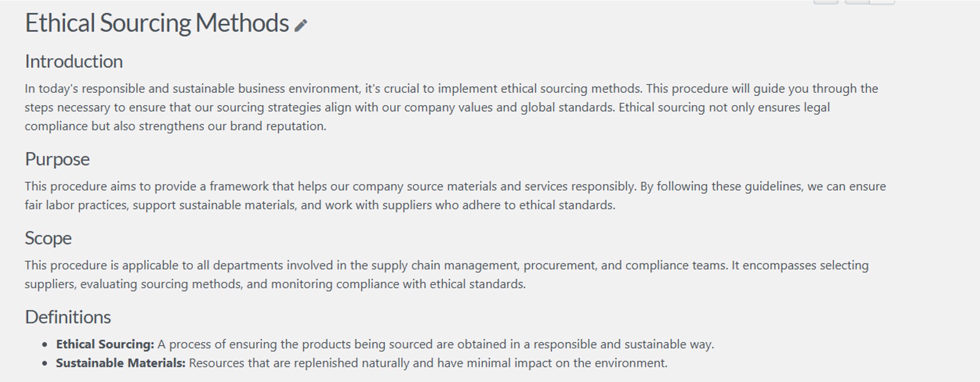Click the words 'brand reputation' in Introduction
The height and width of the screenshot is (382, 980).
pyautogui.click(x=278, y=126)
